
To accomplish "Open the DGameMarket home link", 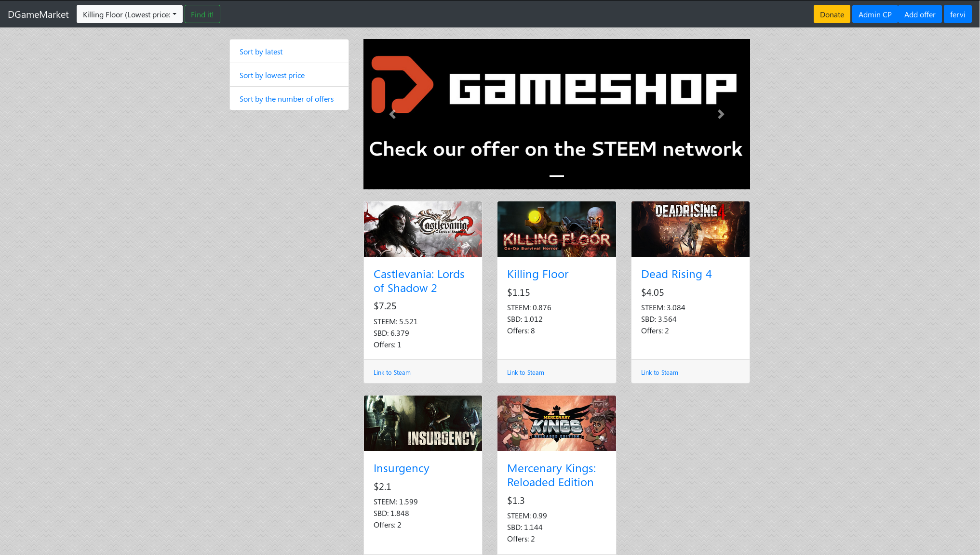I will point(38,14).
